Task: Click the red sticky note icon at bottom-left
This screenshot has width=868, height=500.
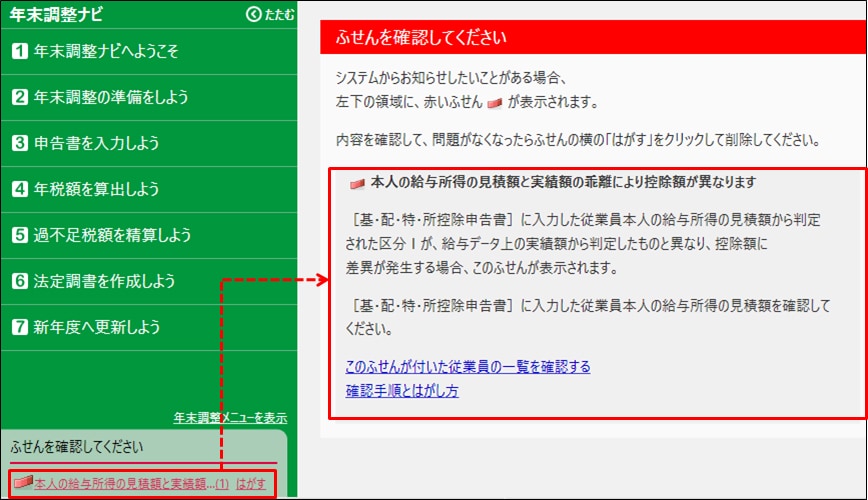Action: (x=23, y=483)
